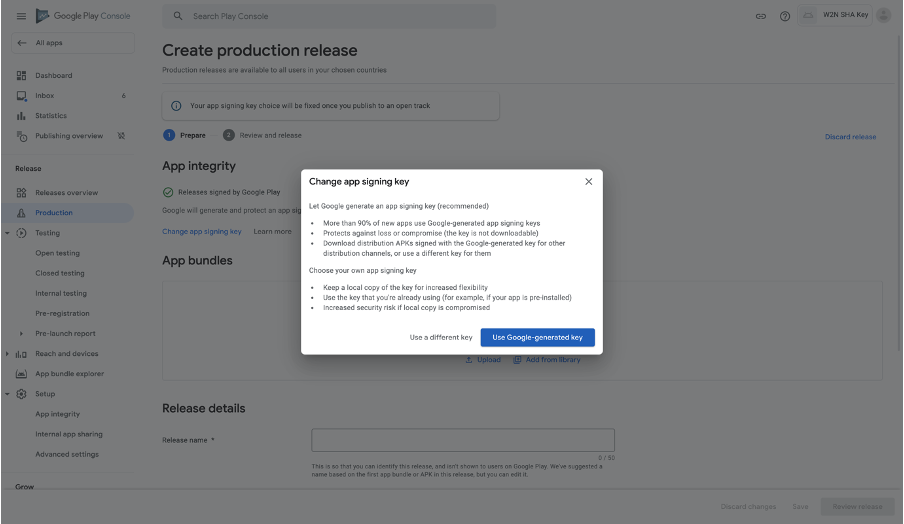Screen dimensions: 904x524
Task: Open Releases overview page
Action: pos(66,193)
